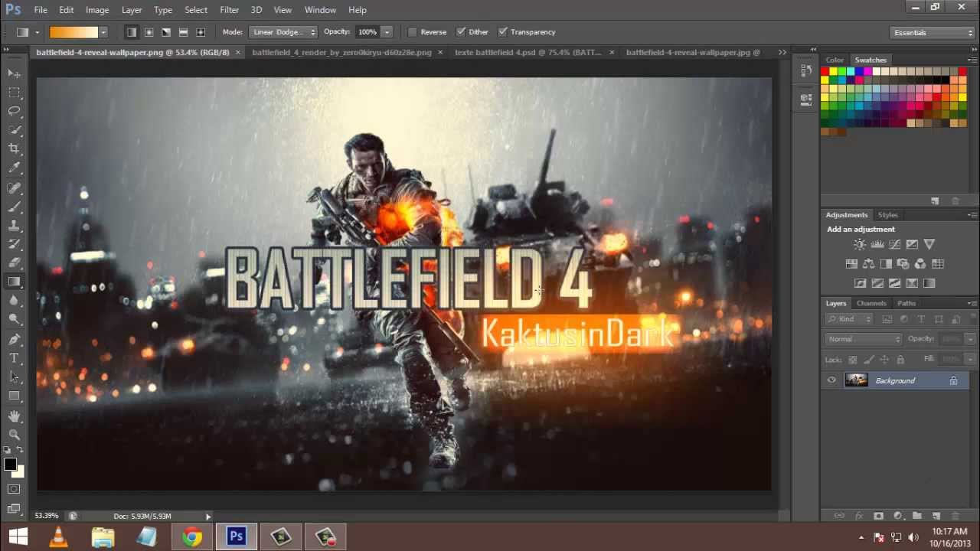Open VLC from the Windows taskbar
Image resolution: width=980 pixels, height=551 pixels.
[x=59, y=537]
